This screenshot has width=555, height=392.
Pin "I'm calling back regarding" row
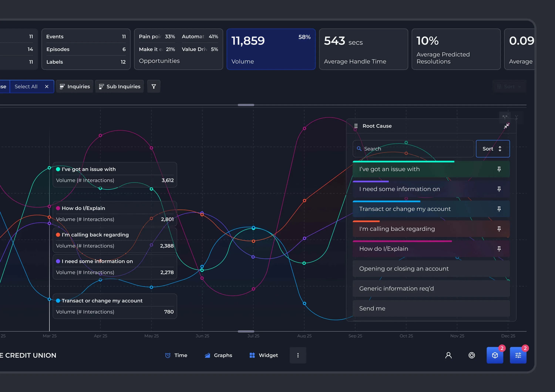click(499, 229)
